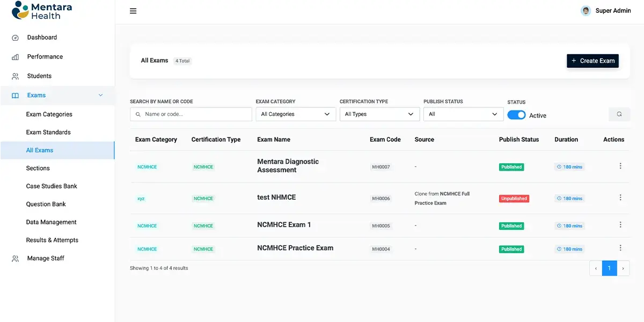
Task: Click the Super Admin name
Action: point(613,11)
